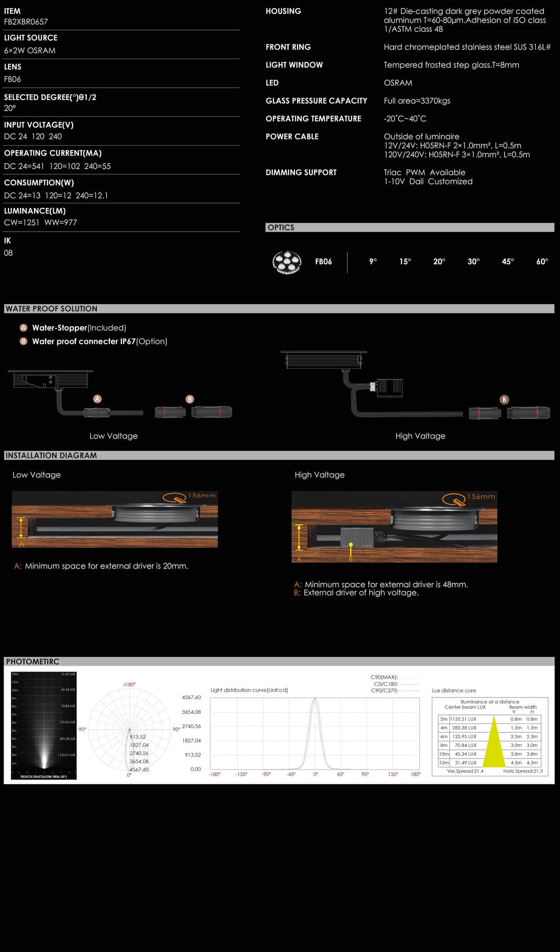Click the INSTALLATION DIAGRAM section header
This screenshot has width=560, height=952.
[x=51, y=456]
